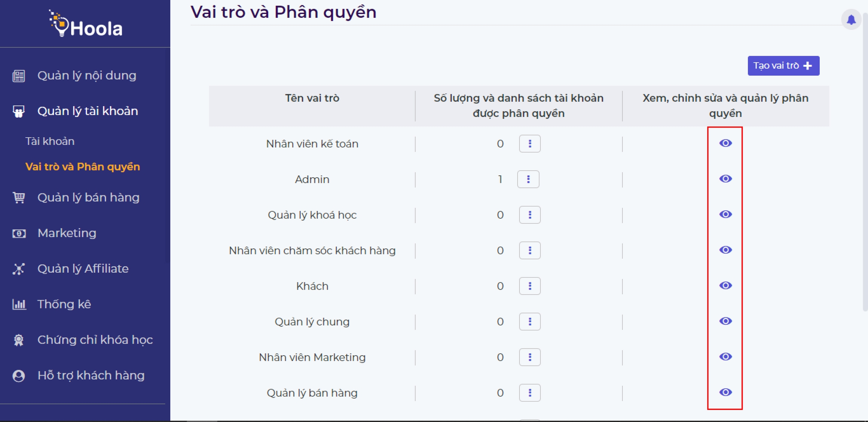View permissions for Quản lý chung role
This screenshot has height=422, width=868.
tap(725, 321)
